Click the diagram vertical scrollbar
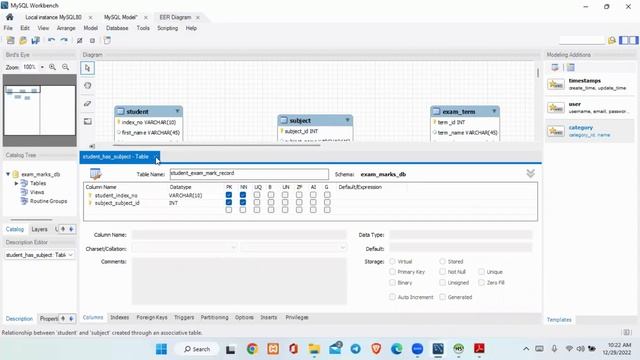The height and width of the screenshot is (360, 640). 538,73
